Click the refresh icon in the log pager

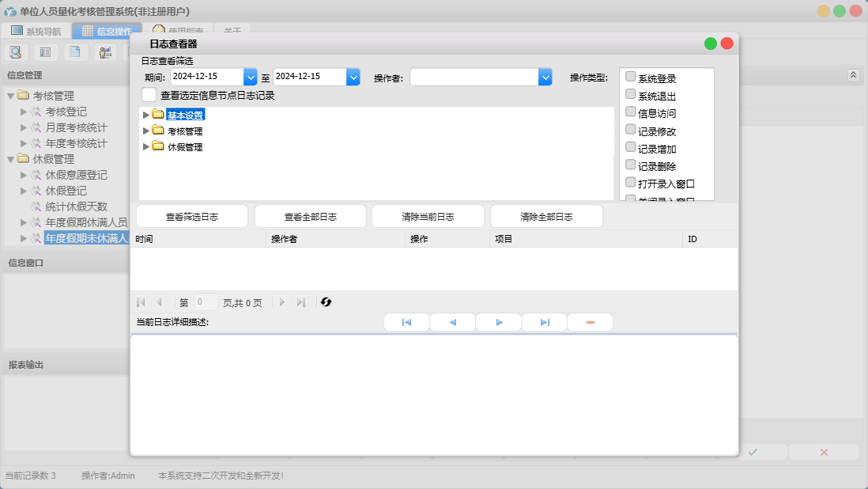pyautogui.click(x=326, y=302)
